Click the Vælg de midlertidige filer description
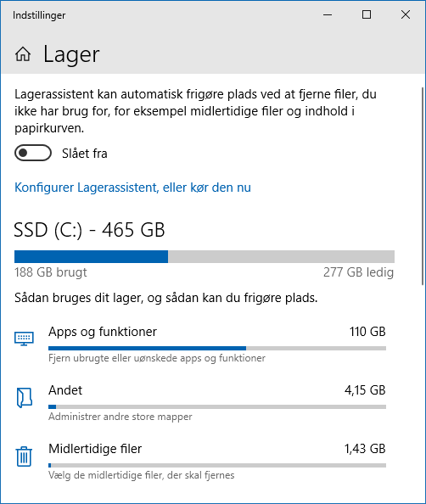426x504 pixels. [142, 475]
